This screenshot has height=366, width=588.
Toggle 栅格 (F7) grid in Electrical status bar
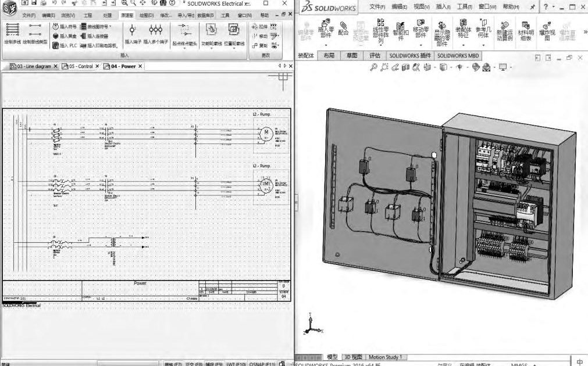[173, 364]
